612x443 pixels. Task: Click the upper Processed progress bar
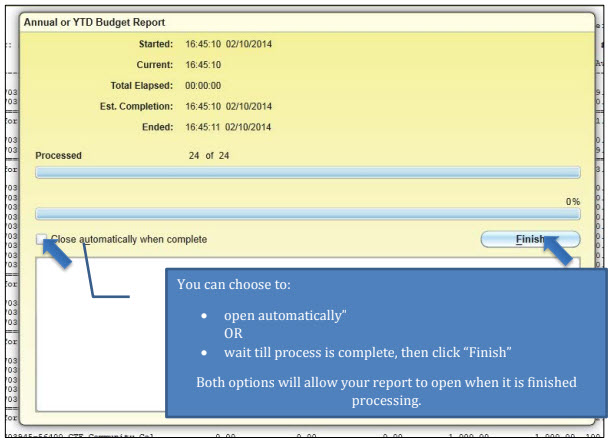[307, 173]
